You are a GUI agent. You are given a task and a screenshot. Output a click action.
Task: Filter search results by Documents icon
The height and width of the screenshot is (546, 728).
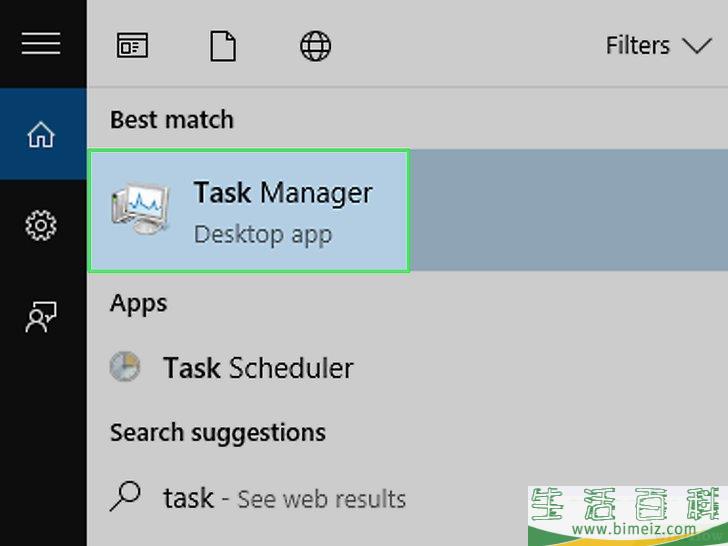pyautogui.click(x=223, y=46)
